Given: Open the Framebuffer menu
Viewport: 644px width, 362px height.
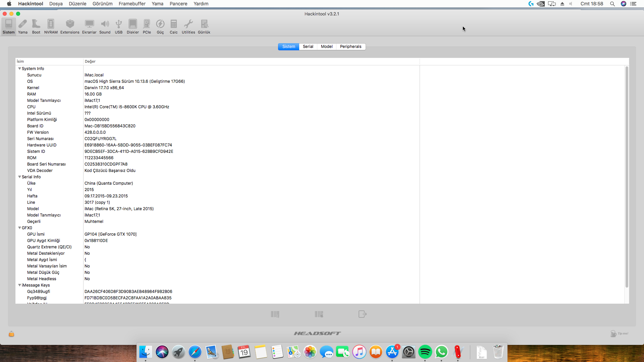Looking at the screenshot, I should click(x=132, y=4).
